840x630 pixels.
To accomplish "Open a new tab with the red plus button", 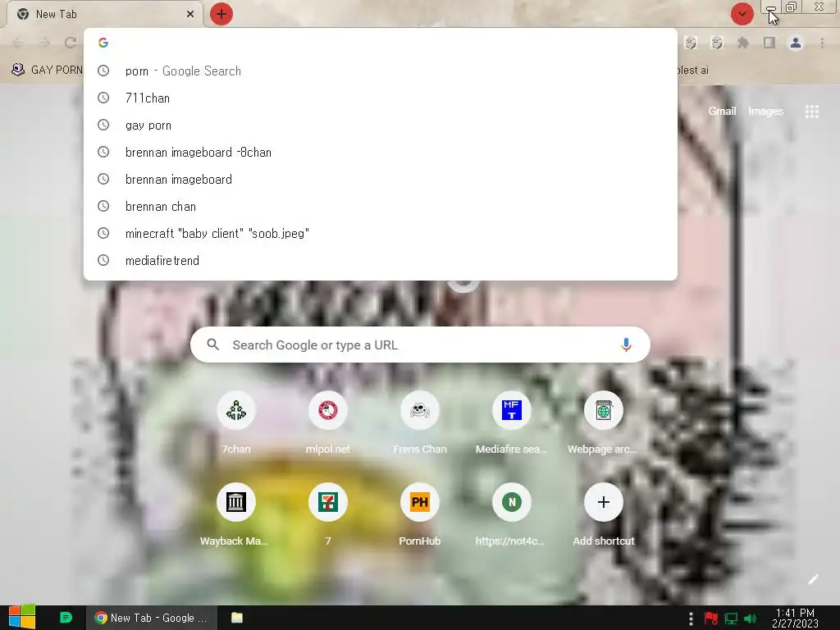I will [221, 14].
